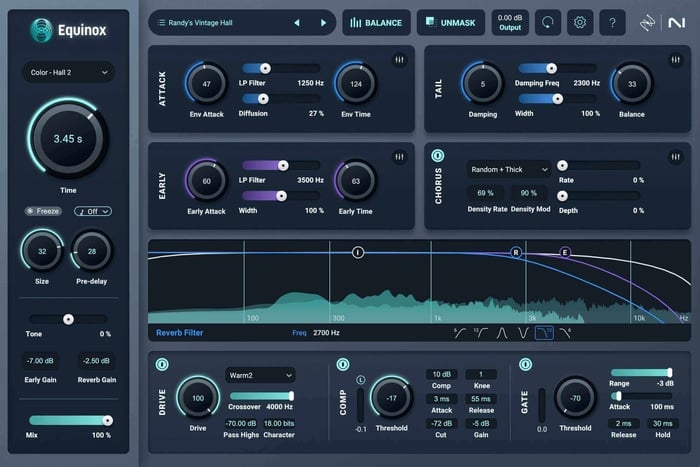Click the Attack LP Filter slider
The image size is (700, 467).
pos(281,68)
